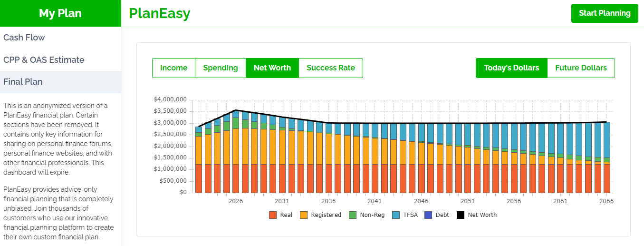Screen dimensions: 644x246
Task: Click the $3,000,000 y-axis label
Action: [x=170, y=123]
